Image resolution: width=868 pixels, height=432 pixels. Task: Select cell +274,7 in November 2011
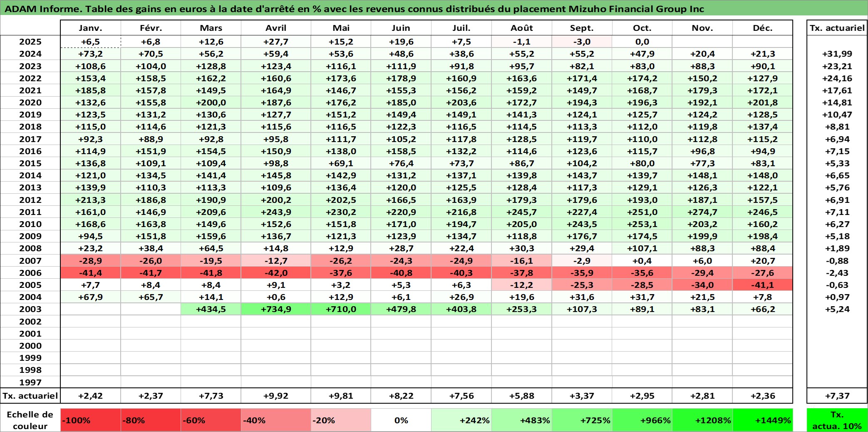pos(702,212)
